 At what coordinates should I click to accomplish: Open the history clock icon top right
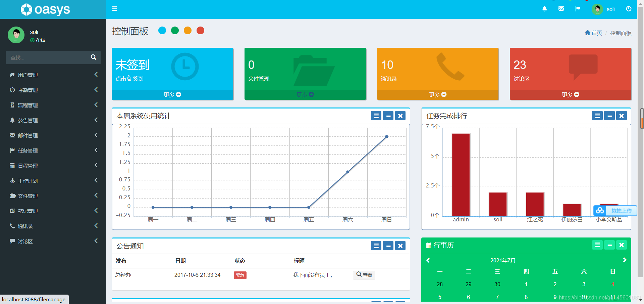coord(629,9)
